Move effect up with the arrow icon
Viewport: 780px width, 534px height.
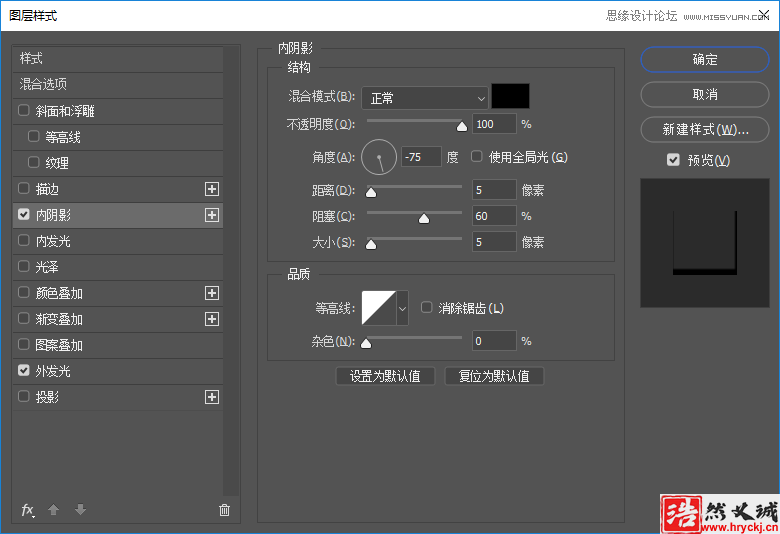[53, 510]
